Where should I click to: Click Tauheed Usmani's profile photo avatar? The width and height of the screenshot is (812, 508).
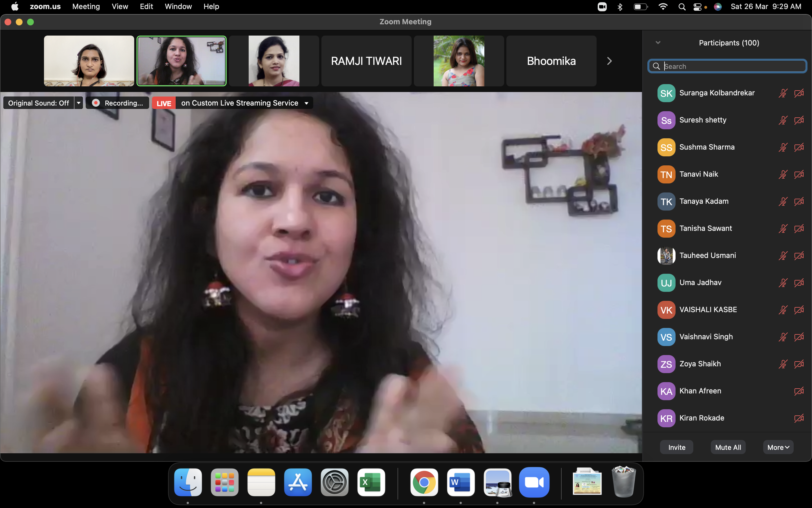pyautogui.click(x=666, y=256)
